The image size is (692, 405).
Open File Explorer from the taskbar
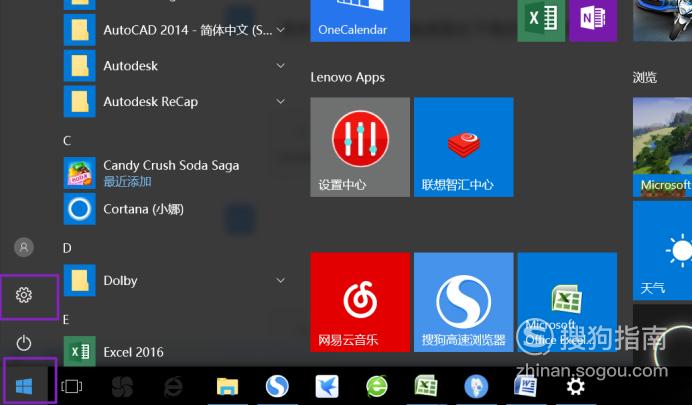227,386
